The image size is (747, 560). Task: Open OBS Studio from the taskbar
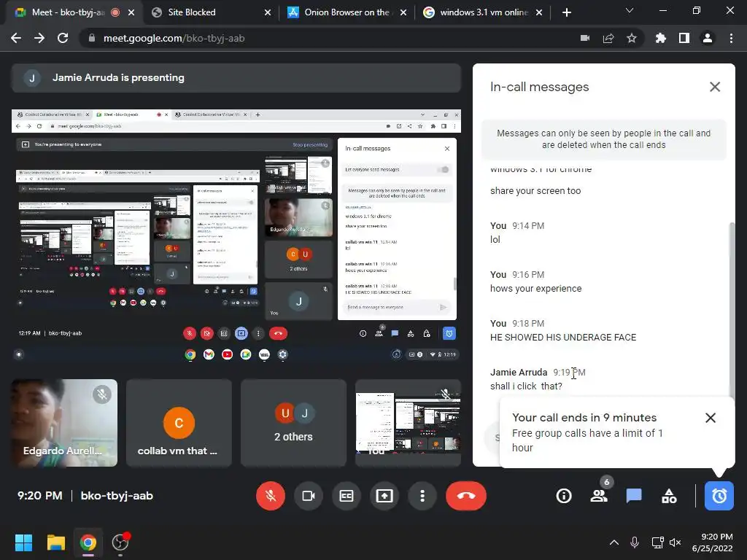tap(120, 542)
